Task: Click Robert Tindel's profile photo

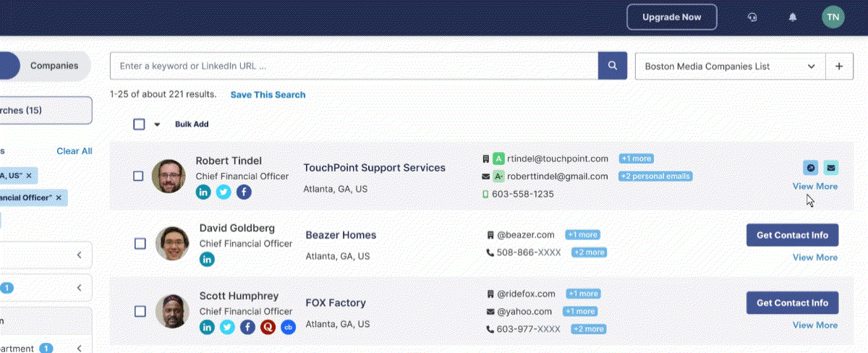Action: pos(169,176)
